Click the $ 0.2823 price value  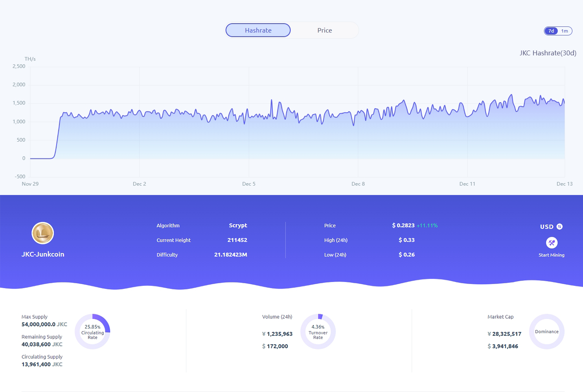coord(403,226)
